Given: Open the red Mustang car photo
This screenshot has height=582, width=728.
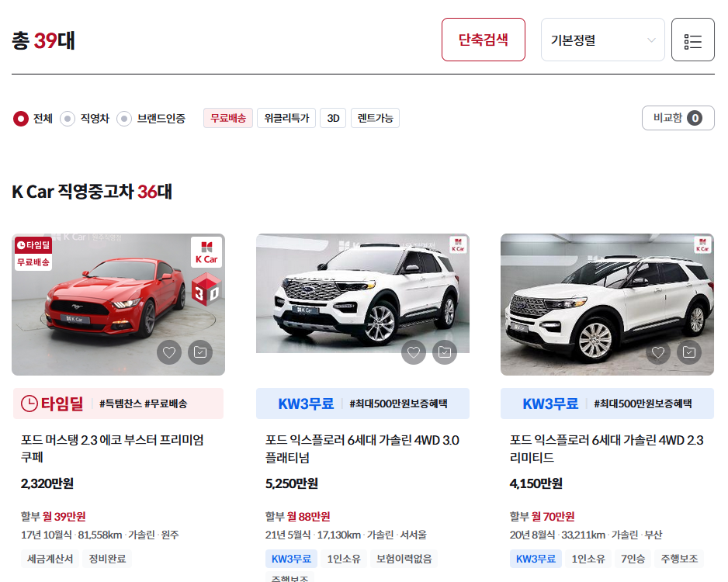Looking at the screenshot, I should 119,304.
